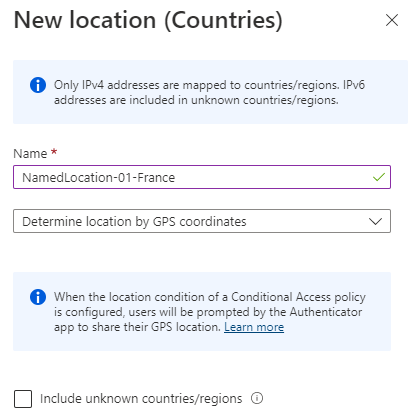Click the blue info icon beside IPv4 notice
Image resolution: width=410 pixels, height=416 pixels.
click(x=38, y=85)
